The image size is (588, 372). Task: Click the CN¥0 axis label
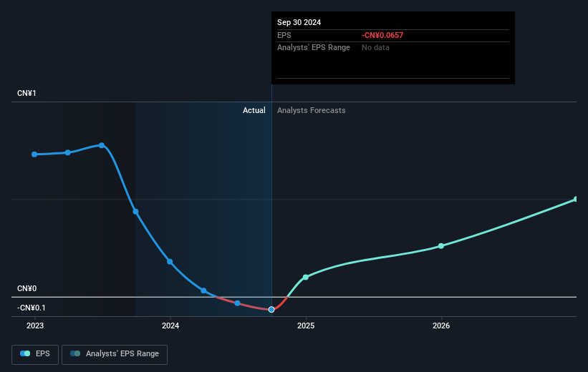27,288
